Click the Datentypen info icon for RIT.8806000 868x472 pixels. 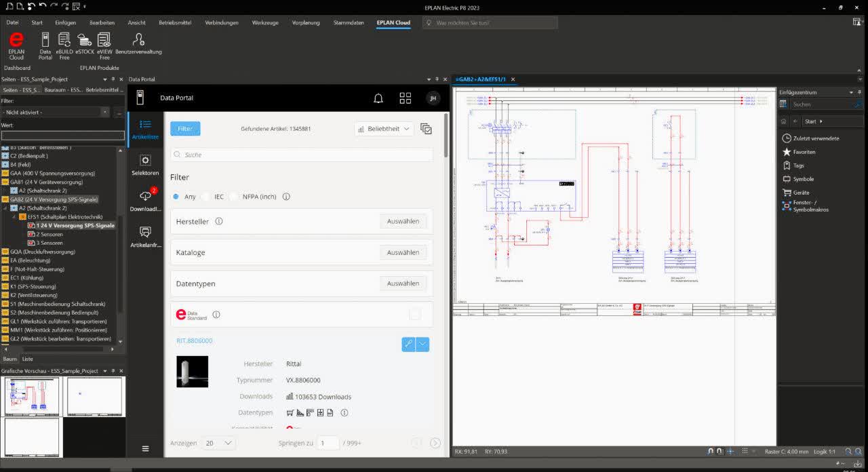coord(344,412)
